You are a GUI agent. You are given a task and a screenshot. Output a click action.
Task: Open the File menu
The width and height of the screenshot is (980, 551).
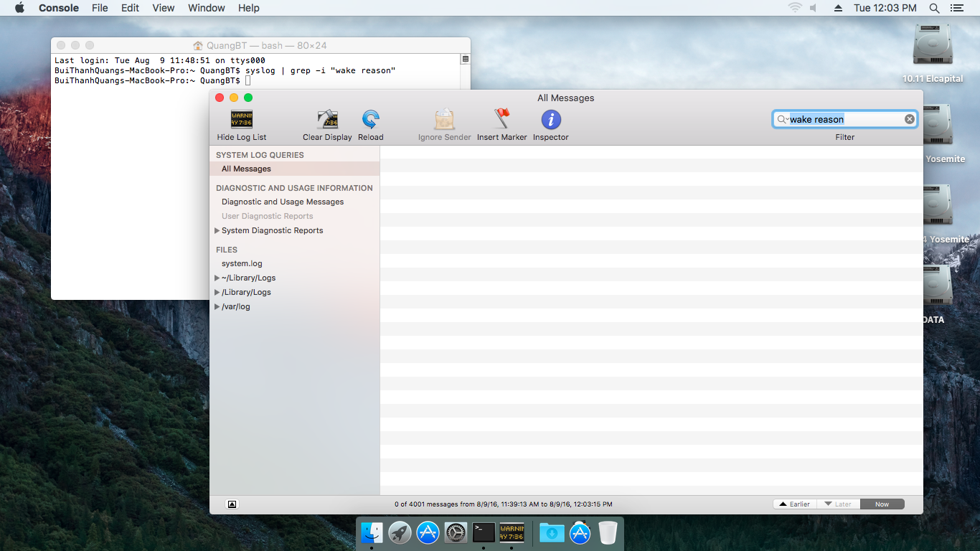pos(100,8)
